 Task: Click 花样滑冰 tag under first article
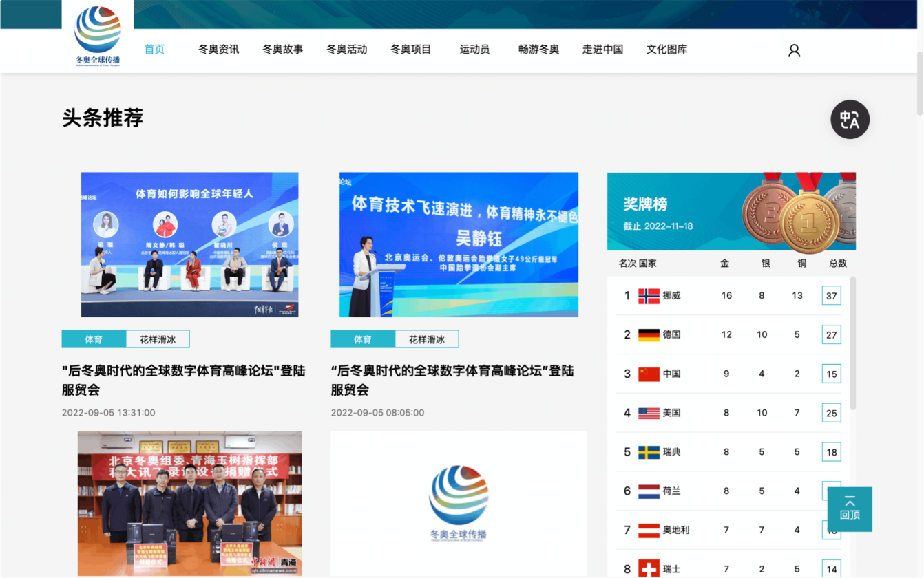click(158, 339)
